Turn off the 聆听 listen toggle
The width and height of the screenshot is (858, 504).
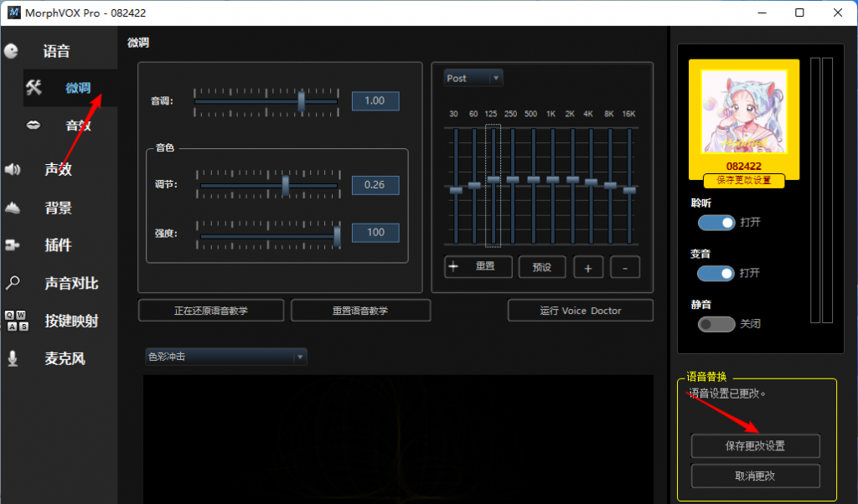pyautogui.click(x=716, y=223)
